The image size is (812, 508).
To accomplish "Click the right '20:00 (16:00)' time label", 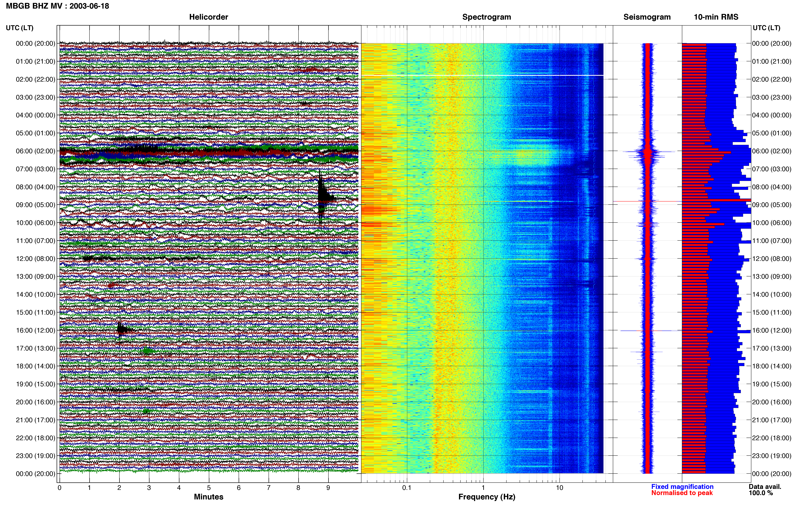I will pyautogui.click(x=772, y=402).
